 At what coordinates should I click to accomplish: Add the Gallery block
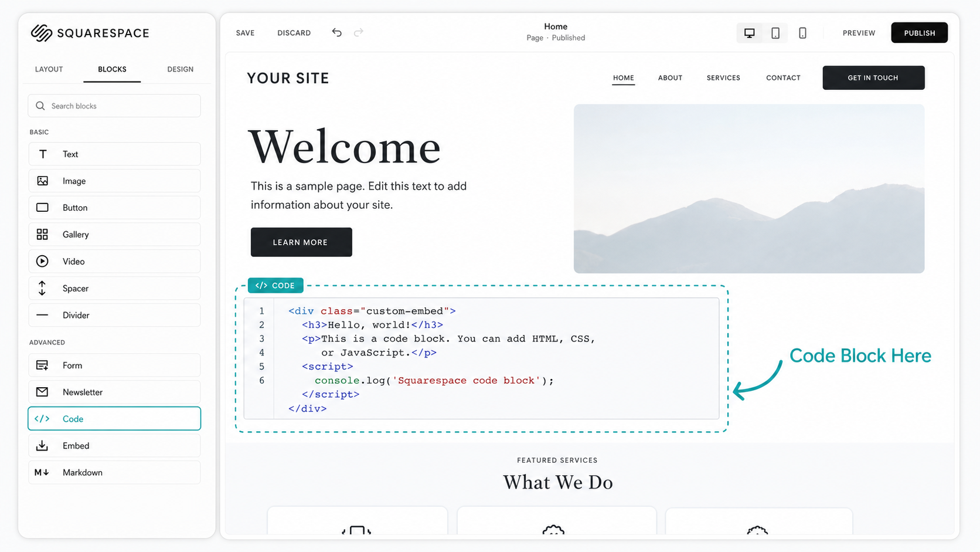click(114, 234)
